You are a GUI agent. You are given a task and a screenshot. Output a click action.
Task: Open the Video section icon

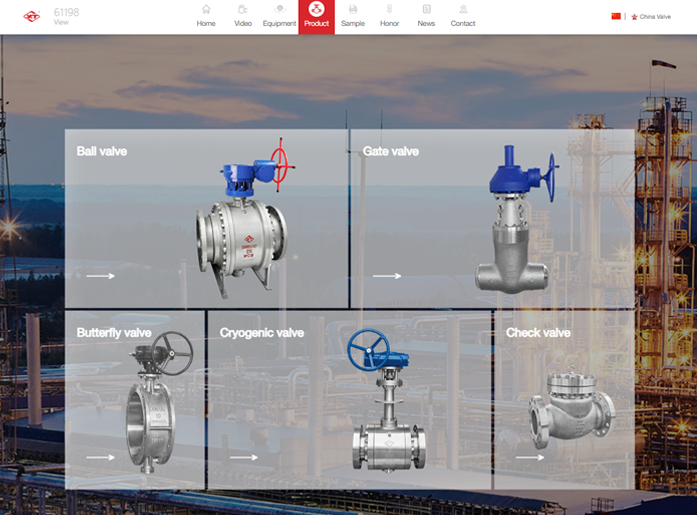[x=243, y=9]
